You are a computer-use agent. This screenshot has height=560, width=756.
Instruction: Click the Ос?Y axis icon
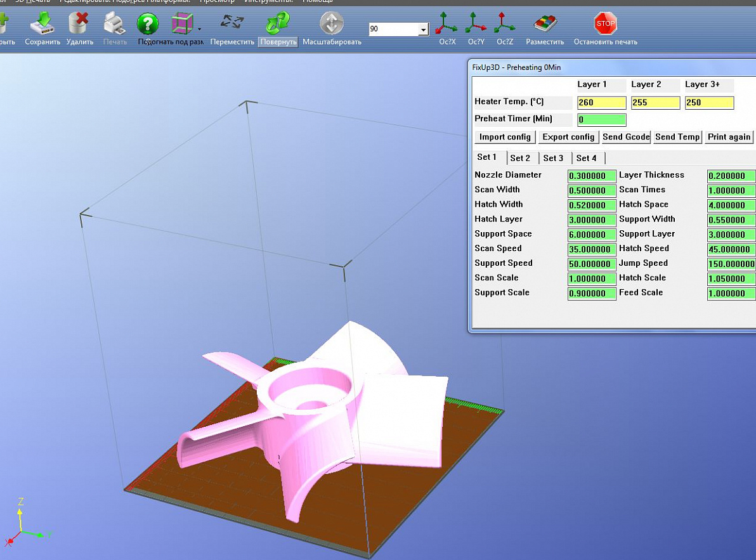coord(476,23)
